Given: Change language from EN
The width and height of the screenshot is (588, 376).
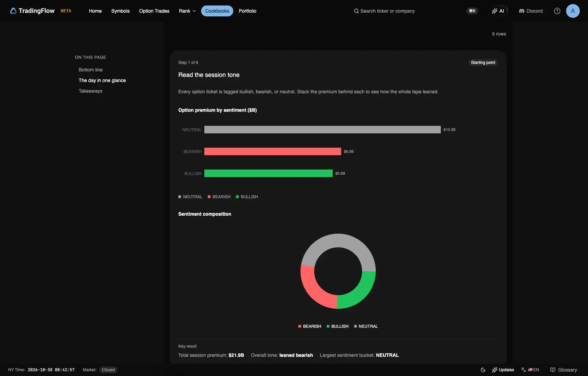Looking at the screenshot, I should point(530,370).
